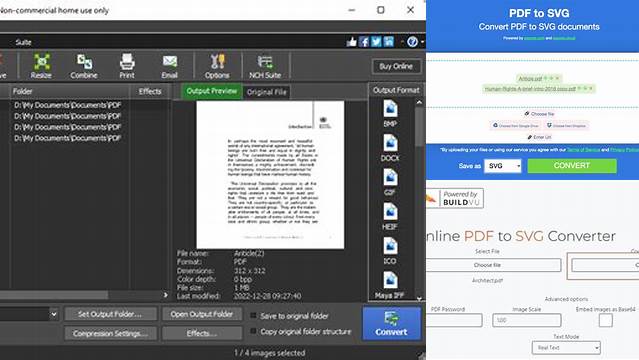Click the Facebook share icon

(364, 42)
